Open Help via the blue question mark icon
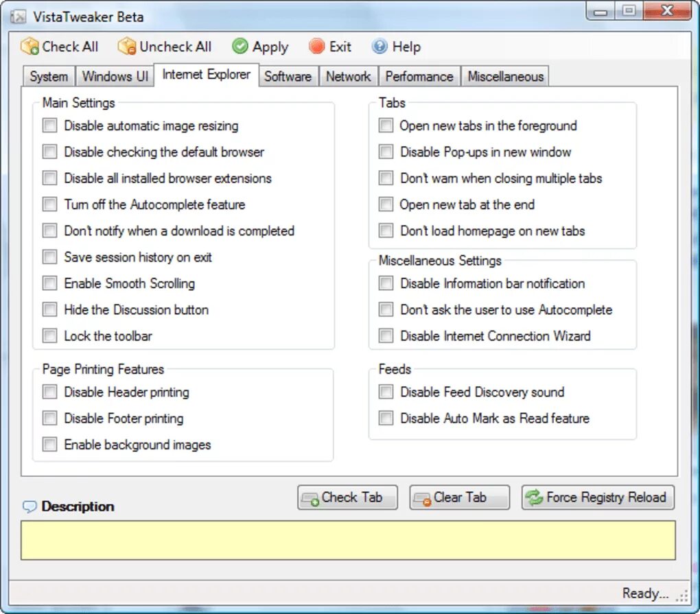The image size is (700, 614). coord(379,47)
